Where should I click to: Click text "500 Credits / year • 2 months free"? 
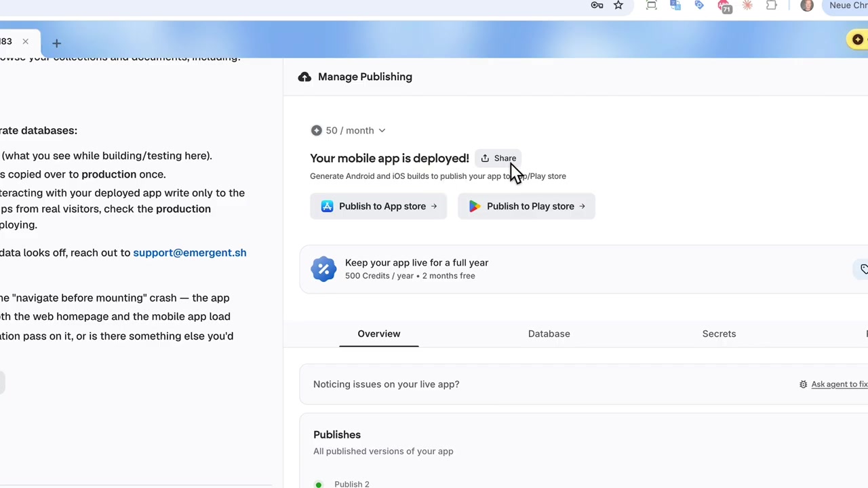click(410, 276)
